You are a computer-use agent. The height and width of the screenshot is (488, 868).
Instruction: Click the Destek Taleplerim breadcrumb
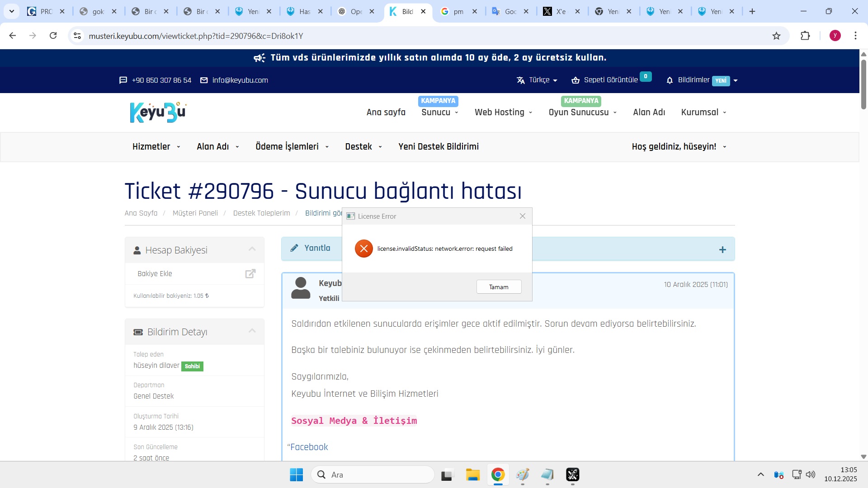pos(262,213)
